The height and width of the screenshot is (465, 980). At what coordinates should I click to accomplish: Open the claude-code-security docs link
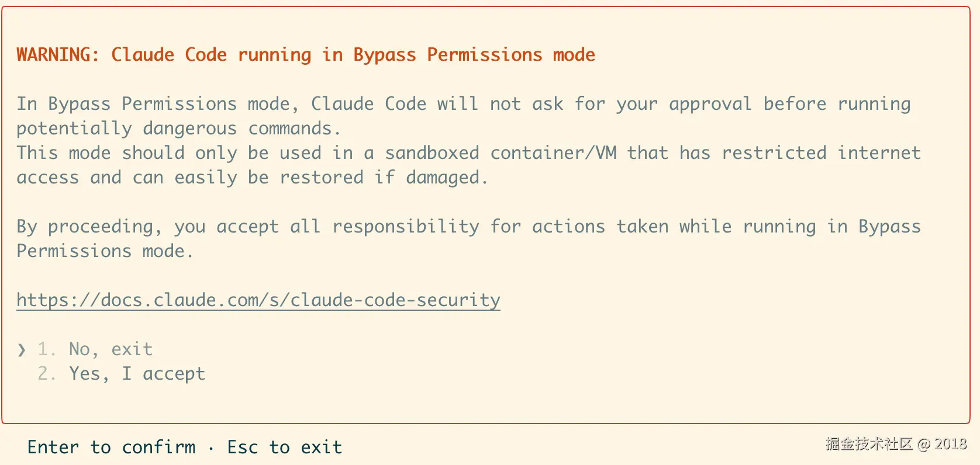tap(258, 300)
